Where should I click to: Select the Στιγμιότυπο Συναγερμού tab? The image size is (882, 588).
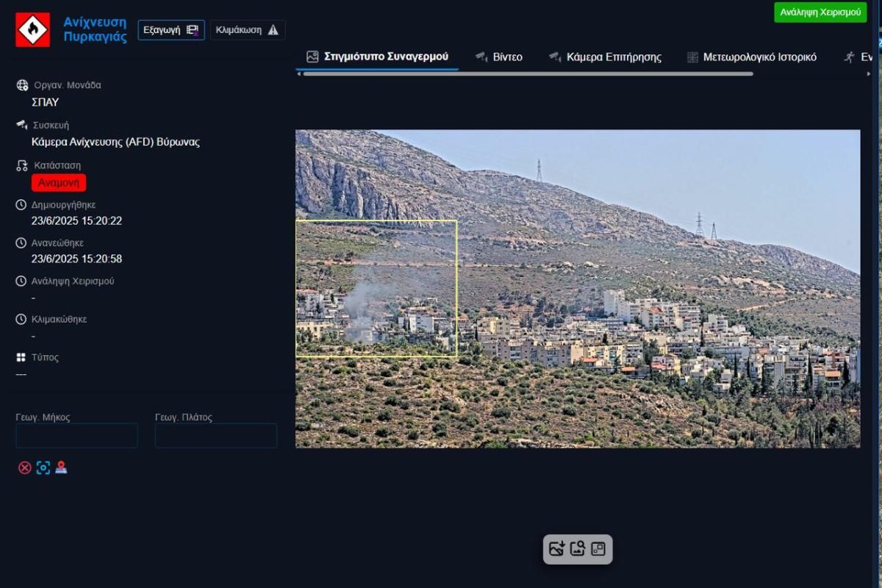378,57
